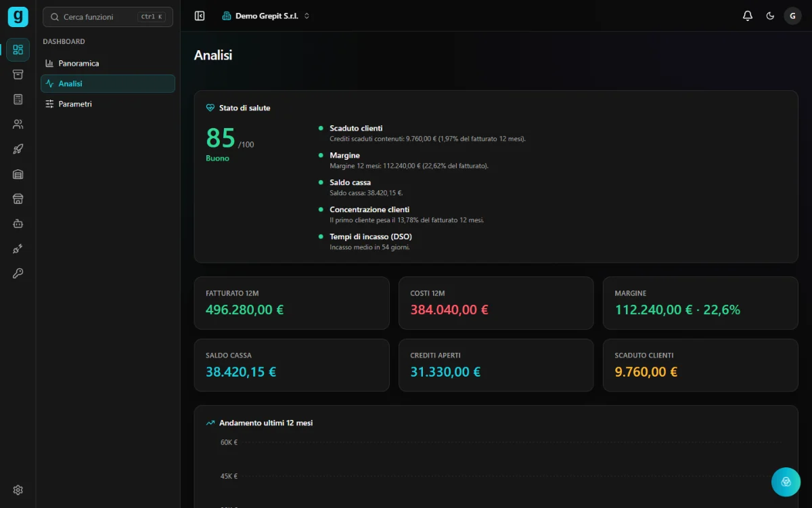812x508 pixels.
Task: Open settings gear at the sidebar bottom
Action: point(18,490)
